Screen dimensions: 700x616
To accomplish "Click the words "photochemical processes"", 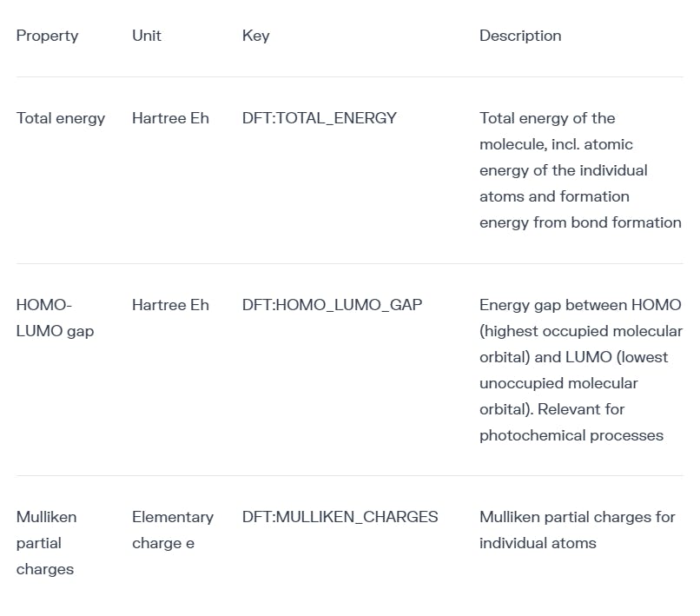I will (571, 435).
